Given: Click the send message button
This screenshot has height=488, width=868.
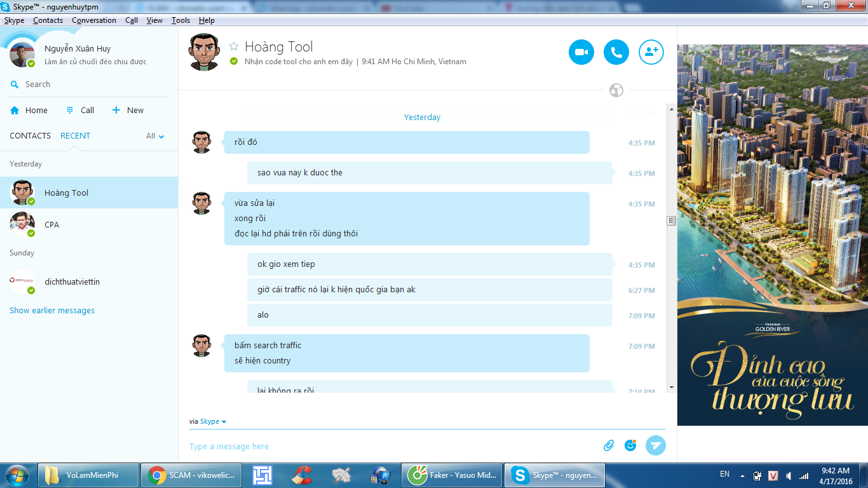Looking at the screenshot, I should coord(656,445).
